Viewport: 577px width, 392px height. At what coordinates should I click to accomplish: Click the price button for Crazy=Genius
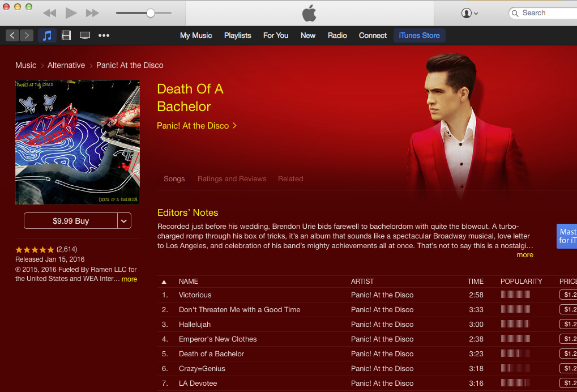(x=568, y=368)
